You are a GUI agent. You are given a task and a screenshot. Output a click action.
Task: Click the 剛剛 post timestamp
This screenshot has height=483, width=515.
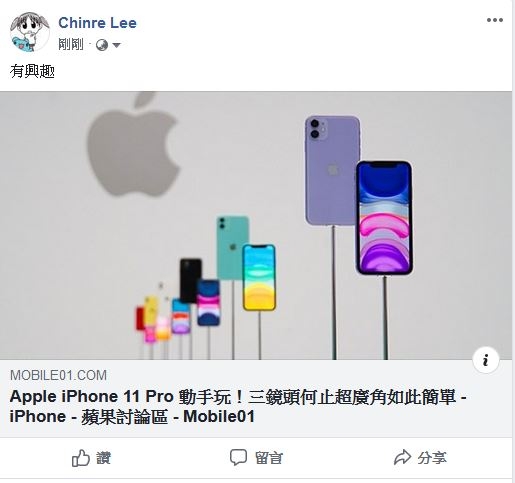click(x=70, y=44)
